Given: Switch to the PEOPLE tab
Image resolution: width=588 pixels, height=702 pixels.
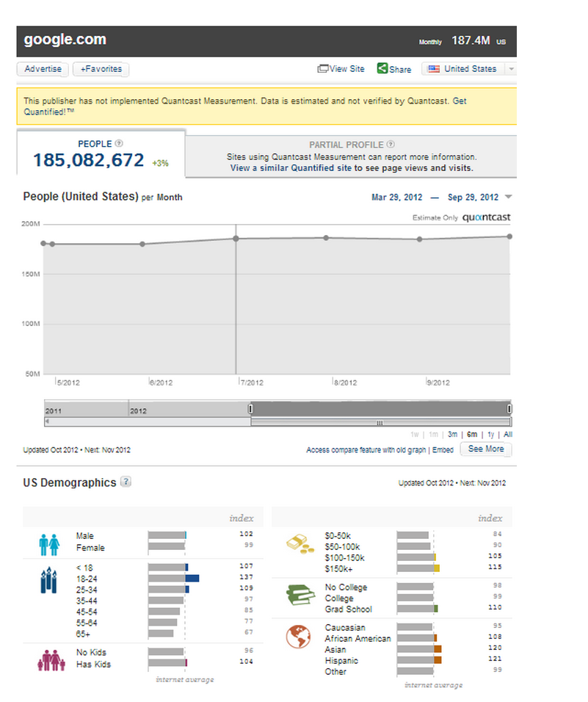Looking at the screenshot, I should (x=101, y=153).
